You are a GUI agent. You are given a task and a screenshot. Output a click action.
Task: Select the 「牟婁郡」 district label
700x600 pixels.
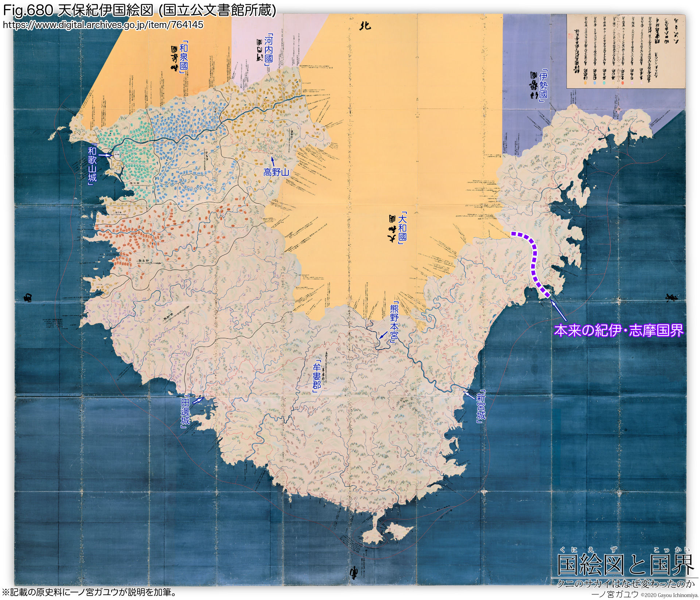coord(316,377)
